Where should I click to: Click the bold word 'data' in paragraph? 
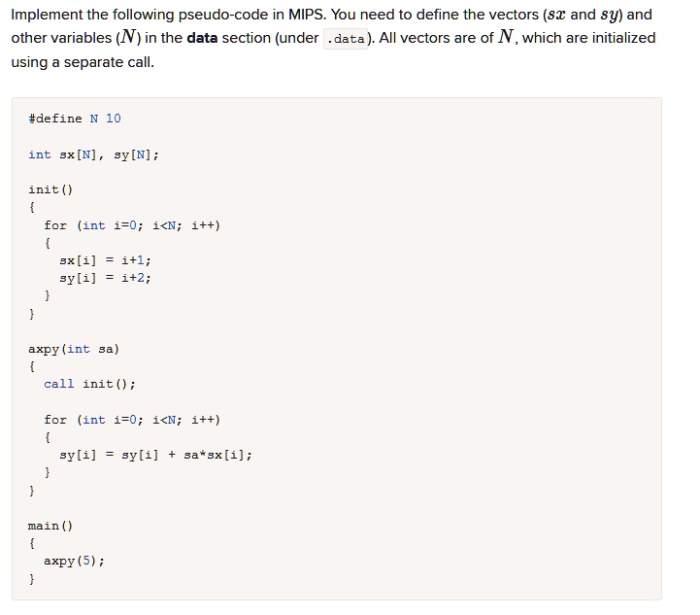tap(202, 38)
